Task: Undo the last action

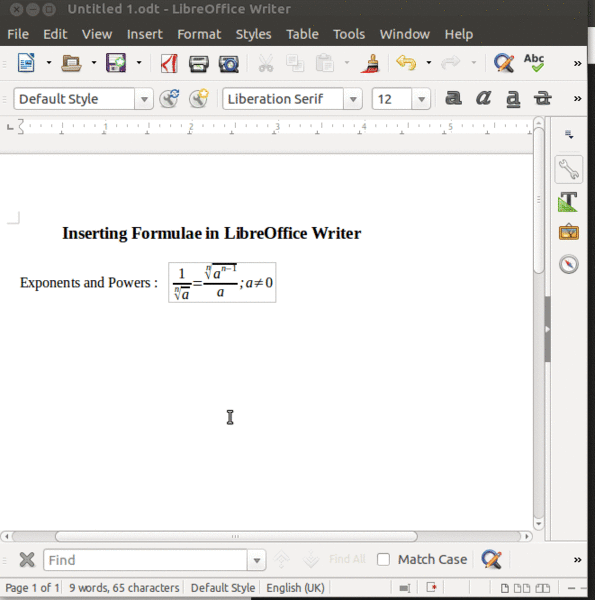Action: pos(406,62)
